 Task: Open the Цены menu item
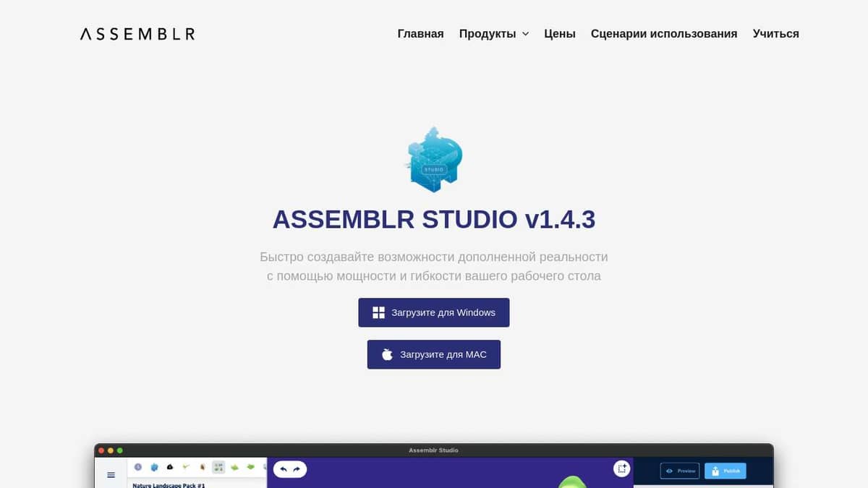click(x=560, y=33)
